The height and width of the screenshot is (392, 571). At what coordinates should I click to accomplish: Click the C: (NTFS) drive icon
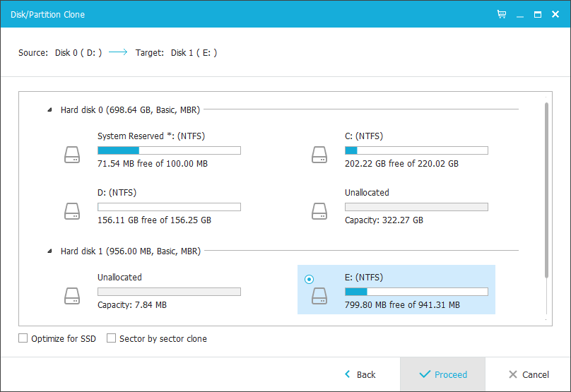click(319, 155)
